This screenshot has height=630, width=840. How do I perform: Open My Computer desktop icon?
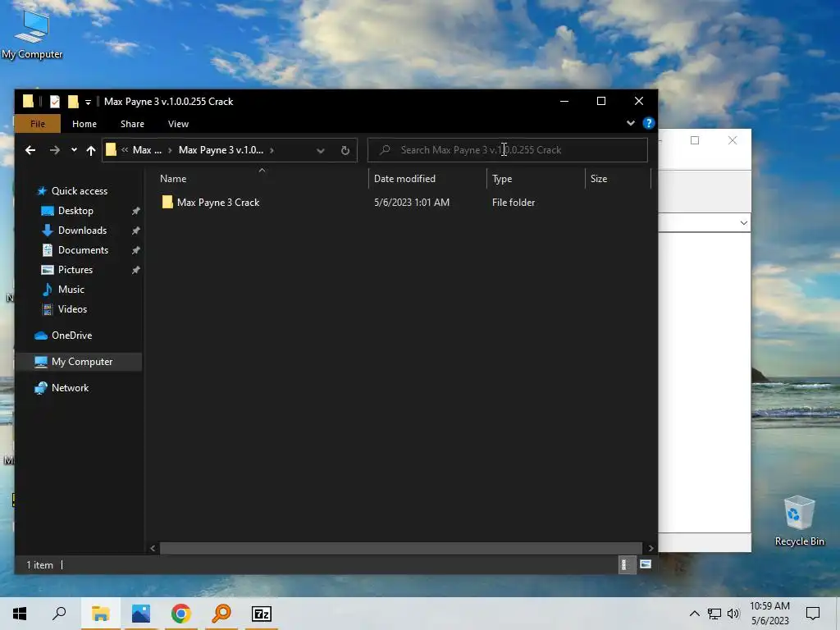32,34
